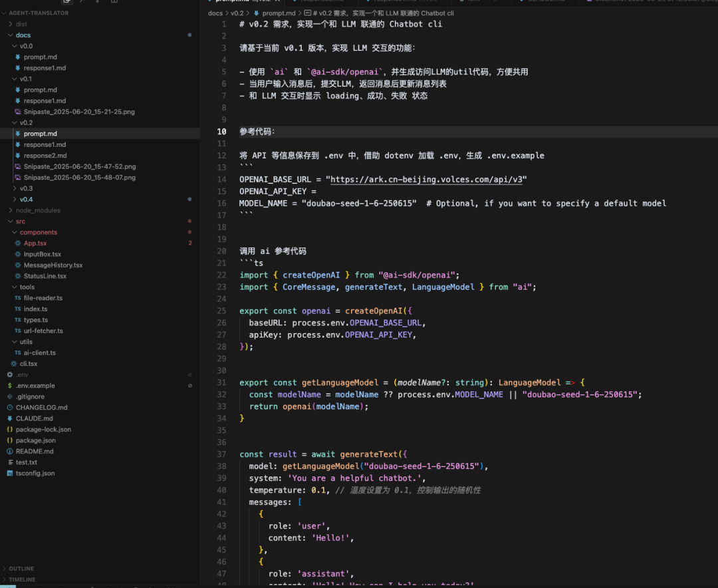Collapse the tools folder
718x588 pixels.
pyautogui.click(x=14, y=287)
